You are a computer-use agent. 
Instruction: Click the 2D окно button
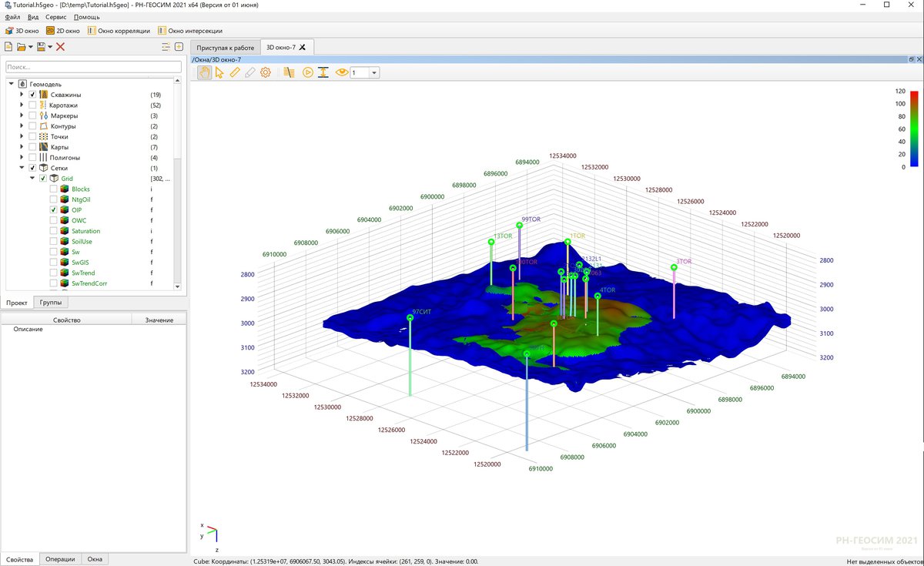[x=62, y=31]
